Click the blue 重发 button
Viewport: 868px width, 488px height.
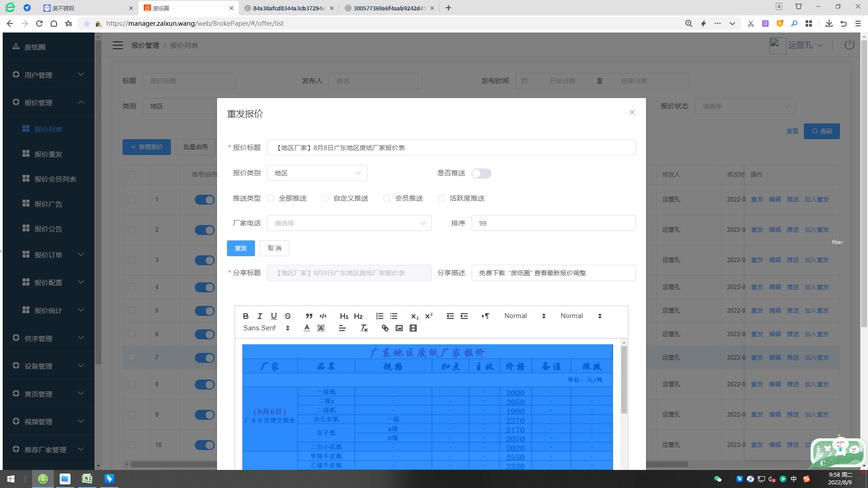(x=241, y=248)
